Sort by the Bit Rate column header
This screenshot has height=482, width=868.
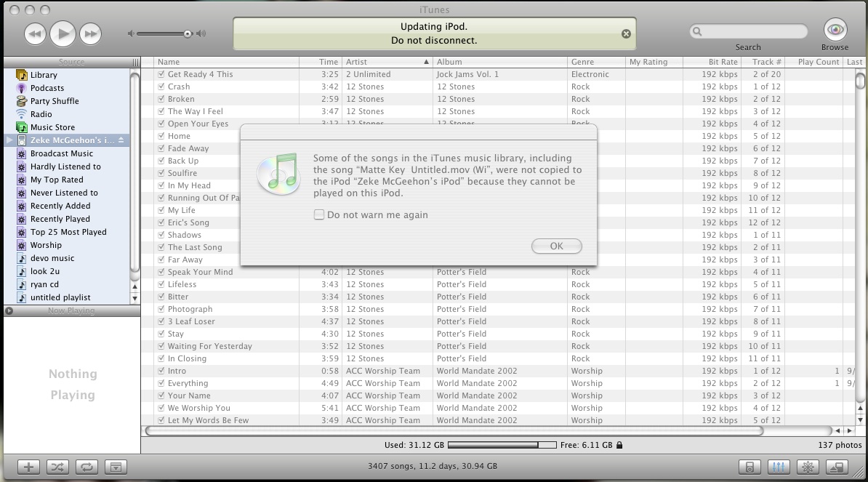pyautogui.click(x=712, y=62)
